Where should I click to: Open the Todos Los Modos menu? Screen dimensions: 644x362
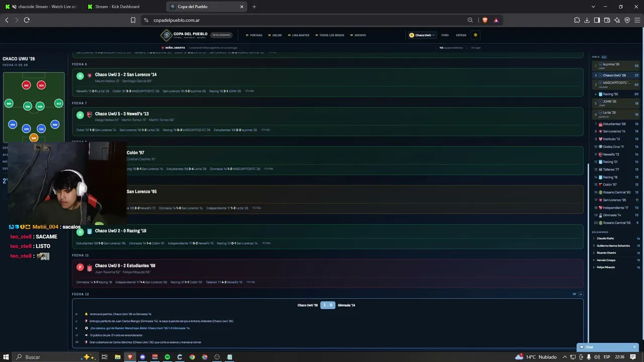click(x=330, y=35)
